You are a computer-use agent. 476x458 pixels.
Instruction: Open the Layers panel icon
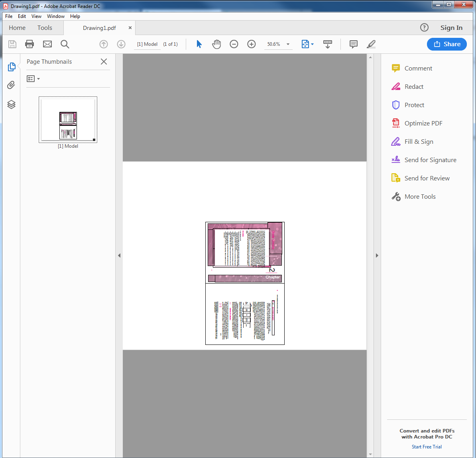tap(11, 104)
